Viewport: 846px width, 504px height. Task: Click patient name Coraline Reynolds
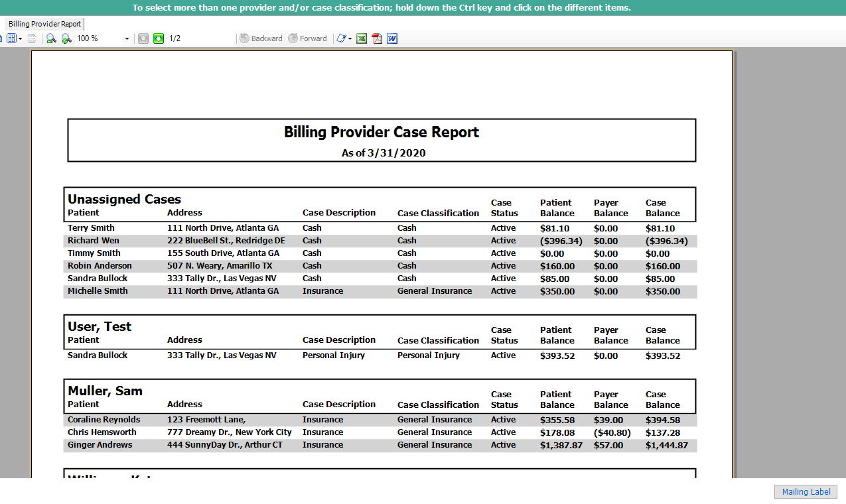[104, 419]
